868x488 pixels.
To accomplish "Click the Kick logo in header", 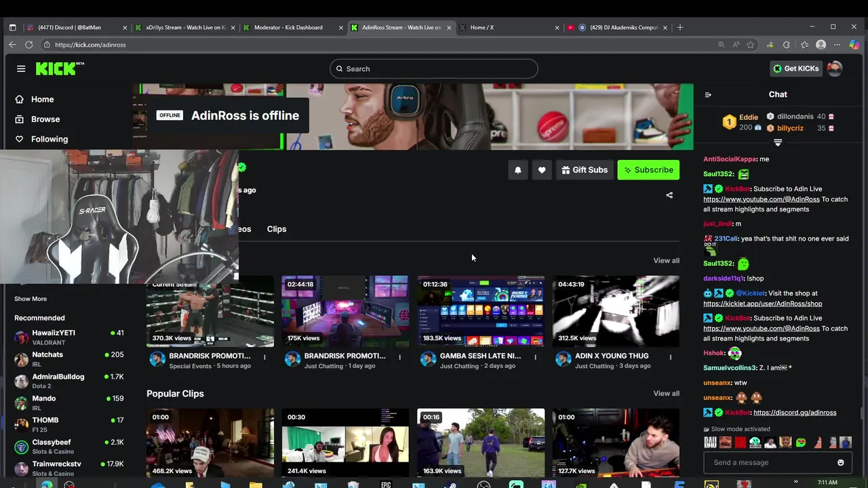I will 60,68.
